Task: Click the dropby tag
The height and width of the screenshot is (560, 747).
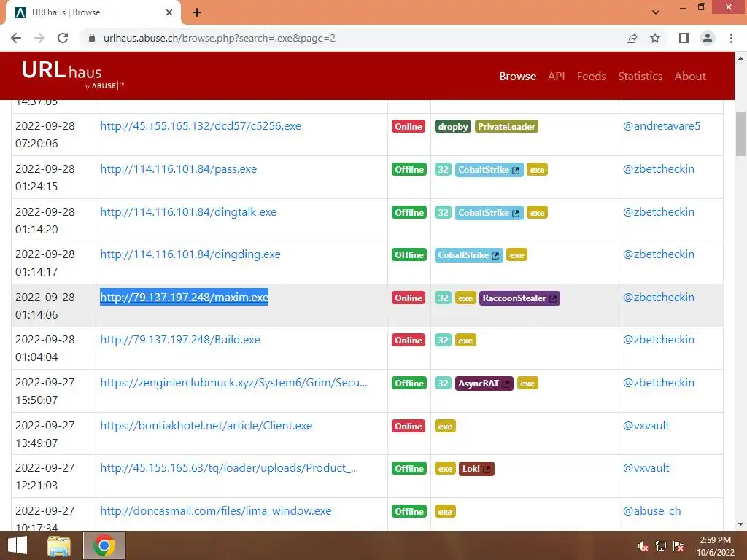Action: tap(452, 126)
